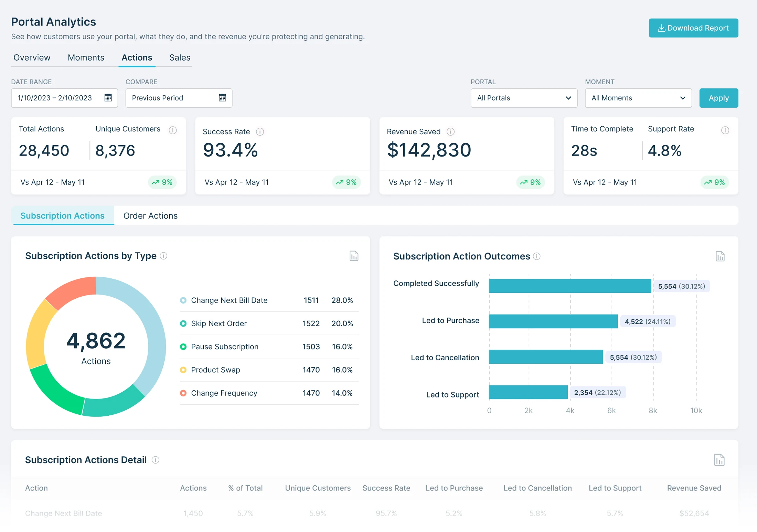Expand the All Moments dropdown

coord(638,98)
